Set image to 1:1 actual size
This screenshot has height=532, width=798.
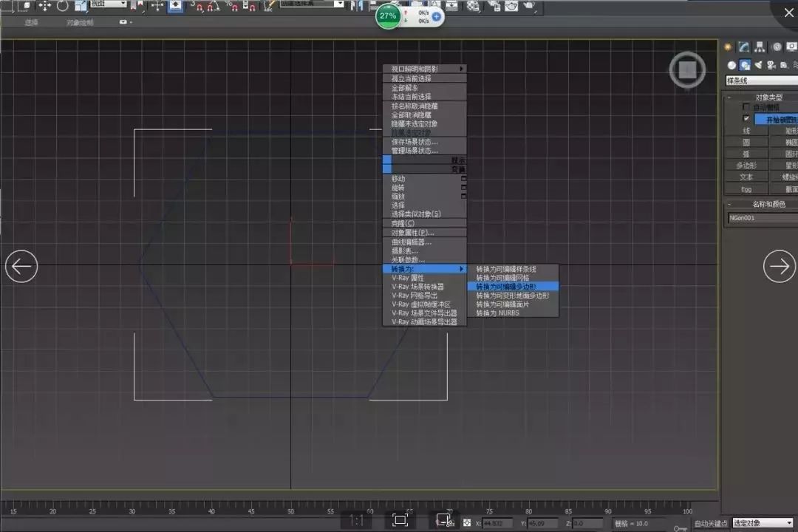click(356, 520)
